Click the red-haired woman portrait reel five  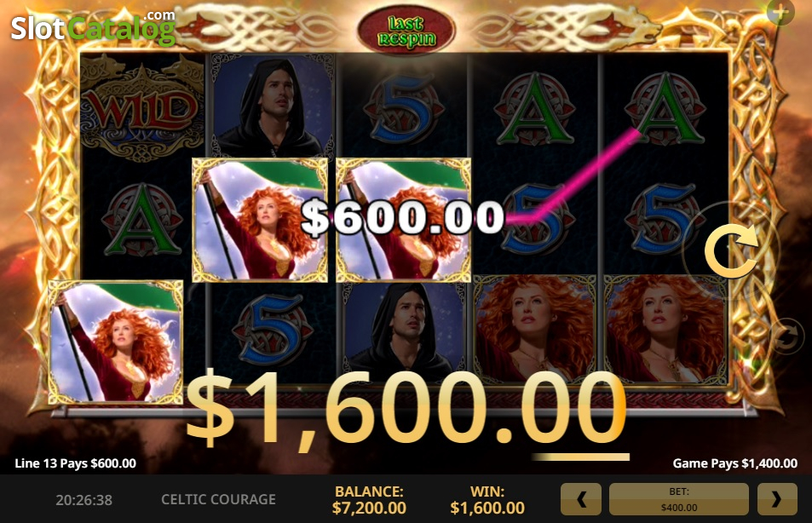pos(666,330)
